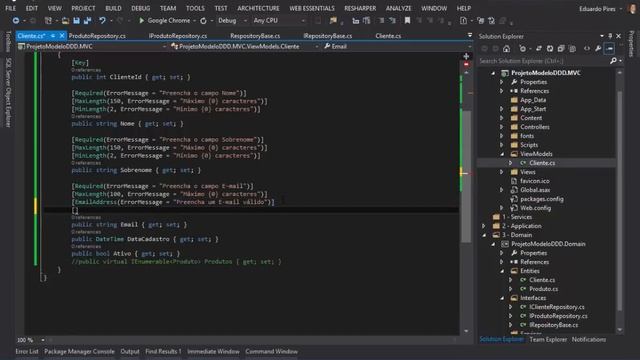The image size is (640, 360).
Task: Switch to the Team Explorer tab
Action: pos(548,340)
